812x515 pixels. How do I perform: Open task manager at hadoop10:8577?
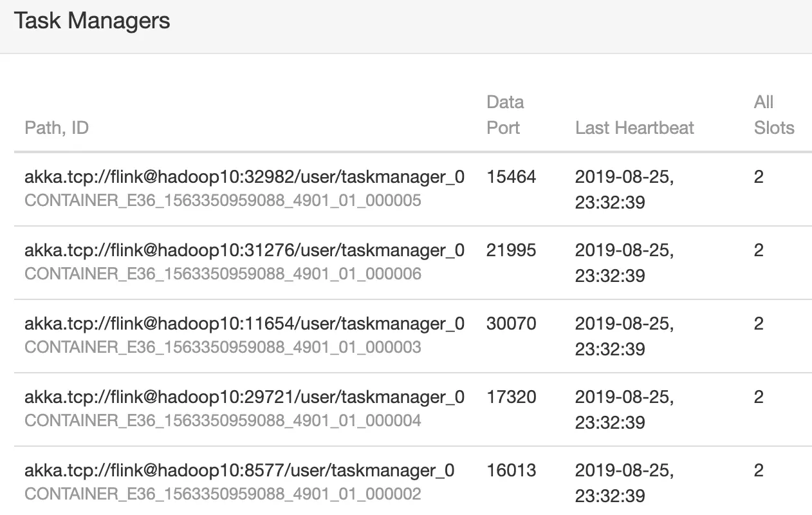pyautogui.click(x=239, y=471)
